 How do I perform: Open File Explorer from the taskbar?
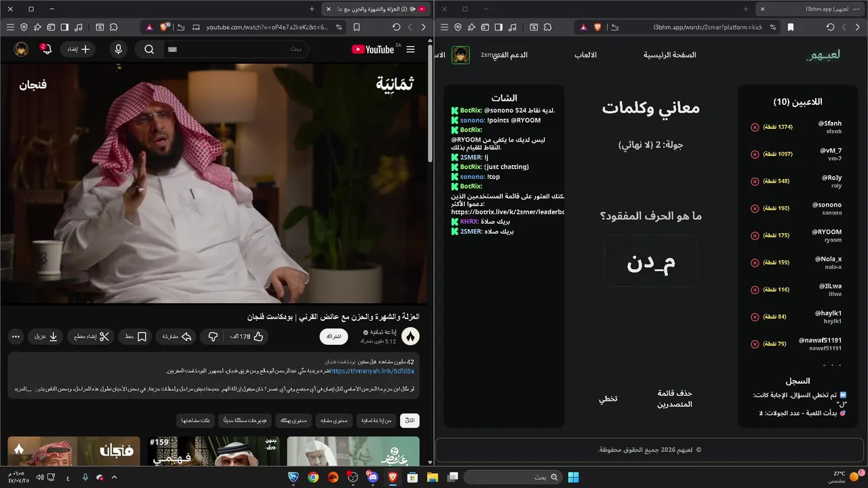[433, 477]
